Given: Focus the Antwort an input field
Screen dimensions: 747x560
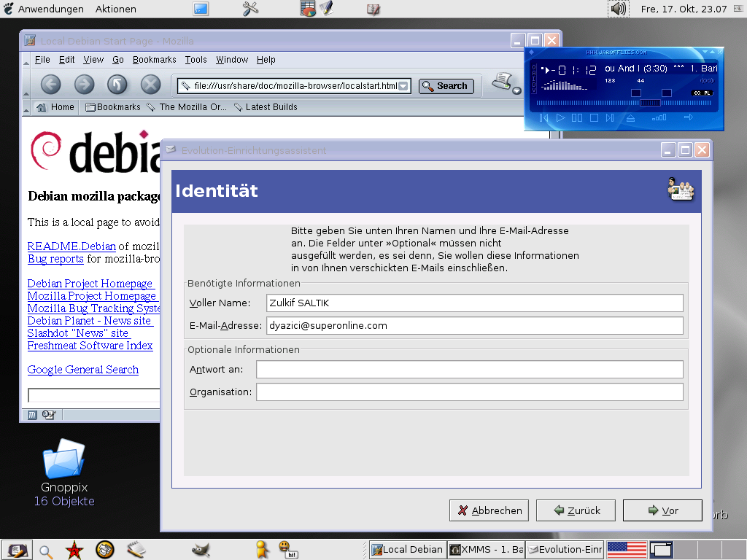Looking at the screenshot, I should pyautogui.click(x=469, y=370).
